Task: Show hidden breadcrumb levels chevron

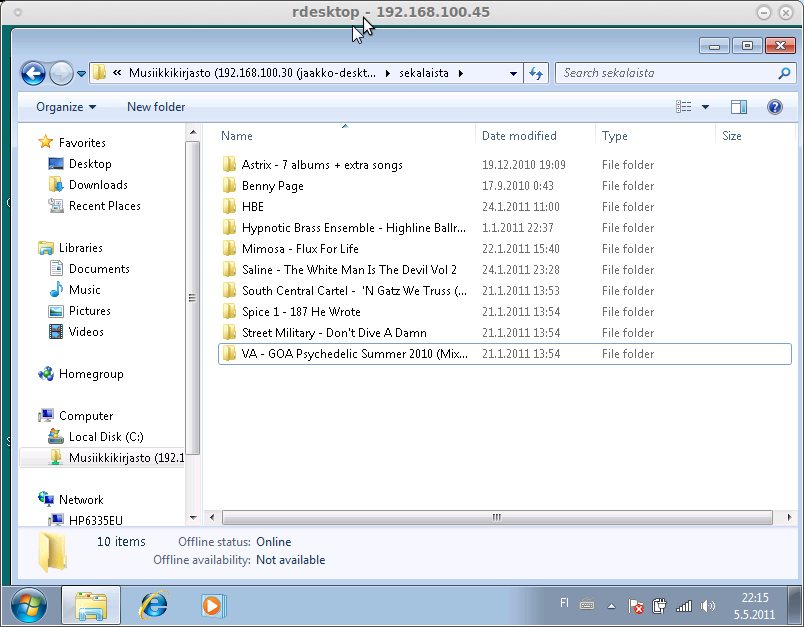Action: 117,73
